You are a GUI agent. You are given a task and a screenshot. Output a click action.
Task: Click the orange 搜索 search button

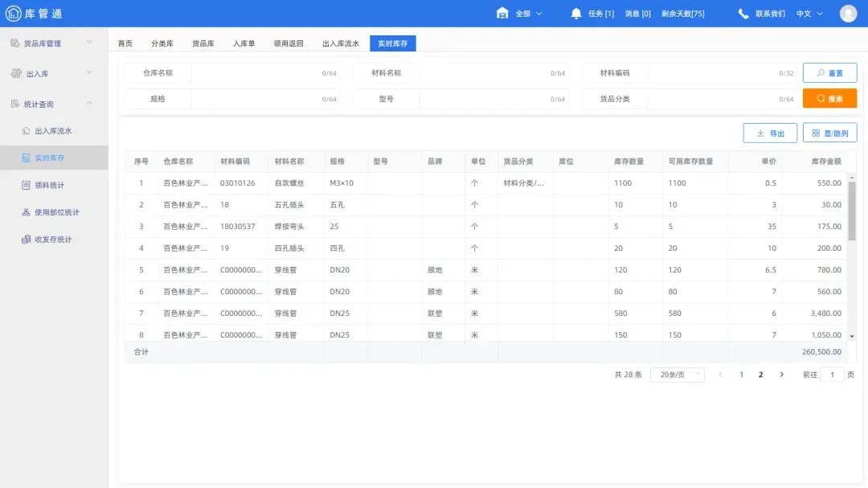coord(829,97)
